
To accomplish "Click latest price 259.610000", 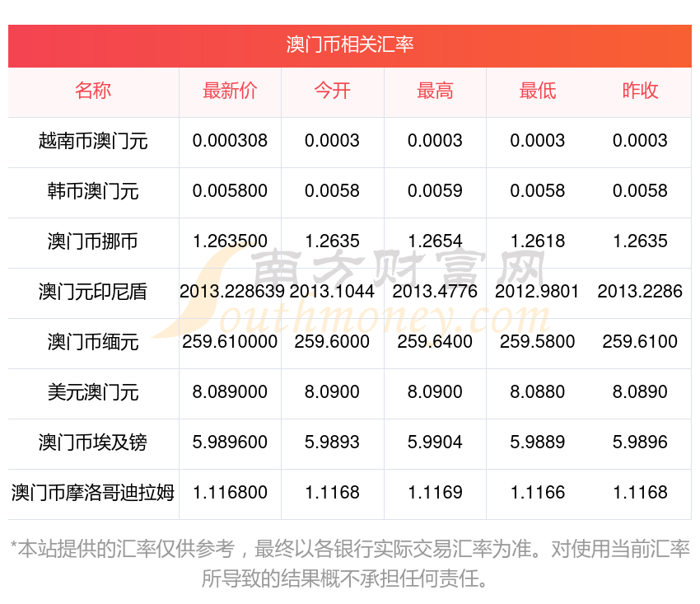I will [x=230, y=342].
